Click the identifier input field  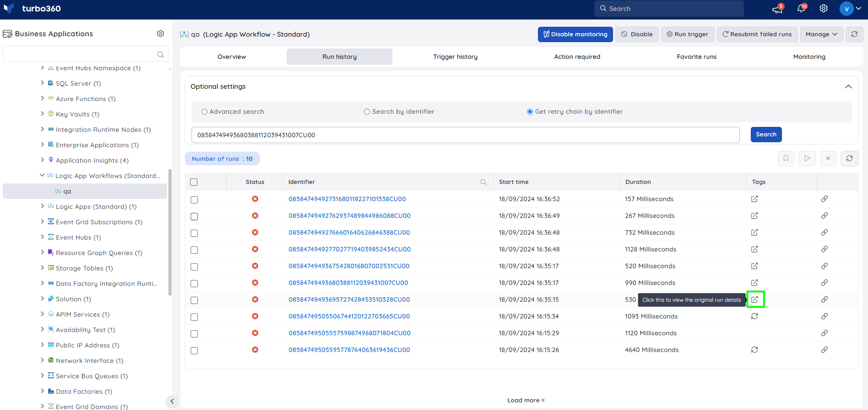(x=465, y=135)
